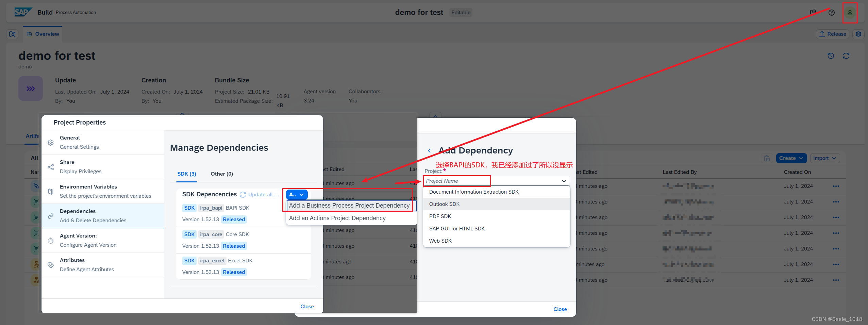
Task: Open the Create dropdown button
Action: click(791, 158)
